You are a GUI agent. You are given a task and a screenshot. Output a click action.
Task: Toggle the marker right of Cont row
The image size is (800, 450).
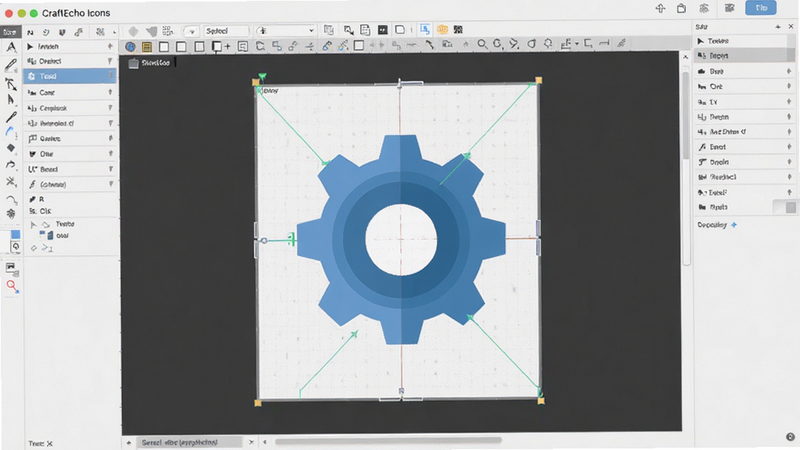click(x=110, y=92)
